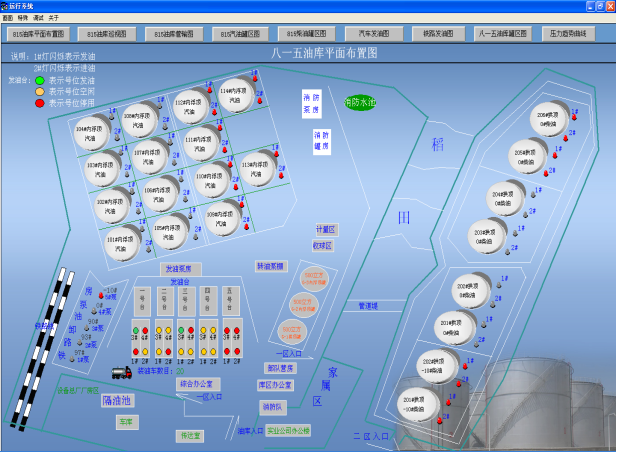Open the 关于 menu

[x=54, y=18]
